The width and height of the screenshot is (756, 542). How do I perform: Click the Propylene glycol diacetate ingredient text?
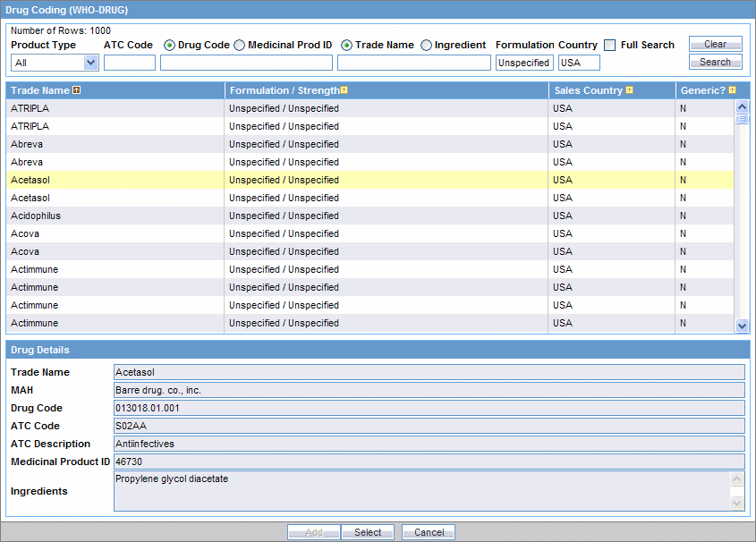172,478
